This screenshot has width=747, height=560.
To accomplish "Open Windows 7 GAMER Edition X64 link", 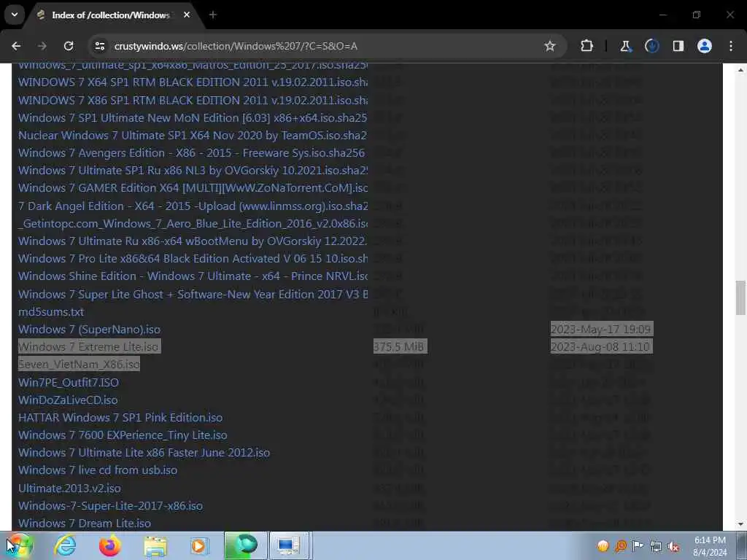I will tap(193, 188).
